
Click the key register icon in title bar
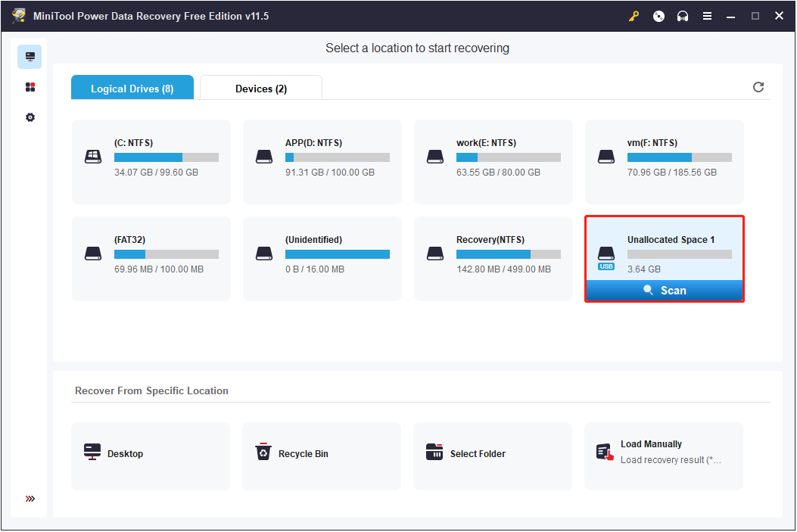(x=634, y=16)
